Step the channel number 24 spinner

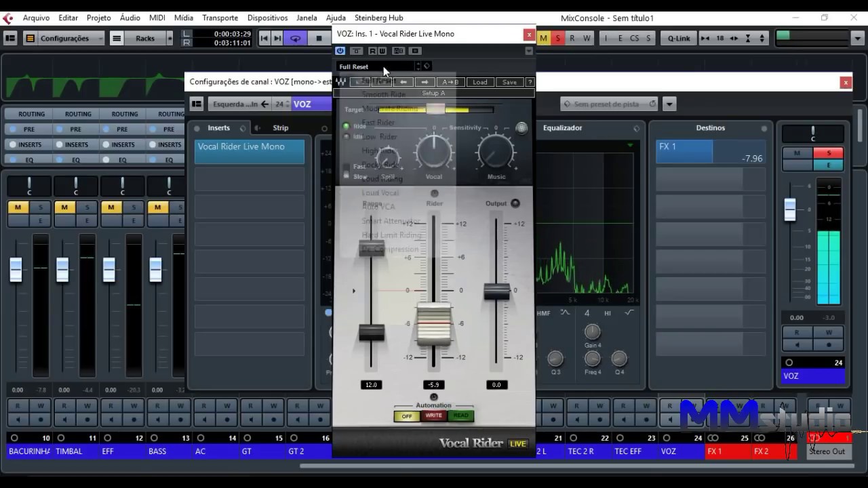pos(288,104)
